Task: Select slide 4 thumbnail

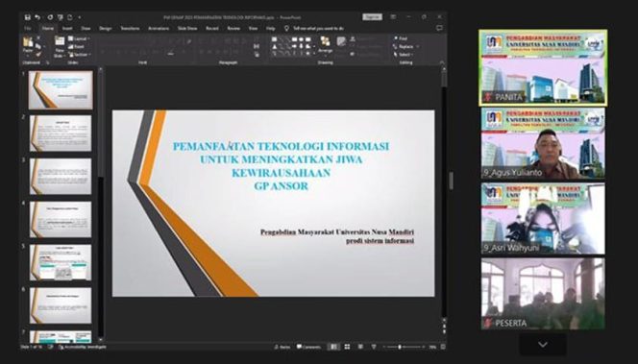Action: pyautogui.click(x=61, y=220)
